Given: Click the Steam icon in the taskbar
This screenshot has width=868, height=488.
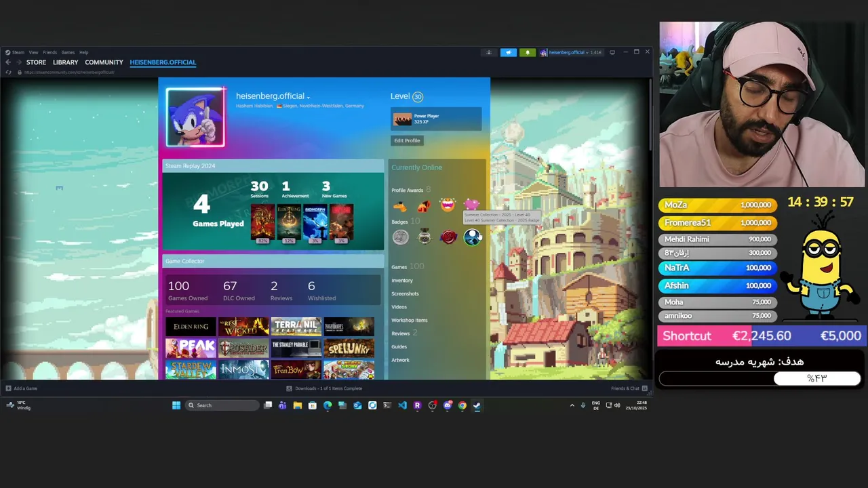Looking at the screenshot, I should point(477,405).
